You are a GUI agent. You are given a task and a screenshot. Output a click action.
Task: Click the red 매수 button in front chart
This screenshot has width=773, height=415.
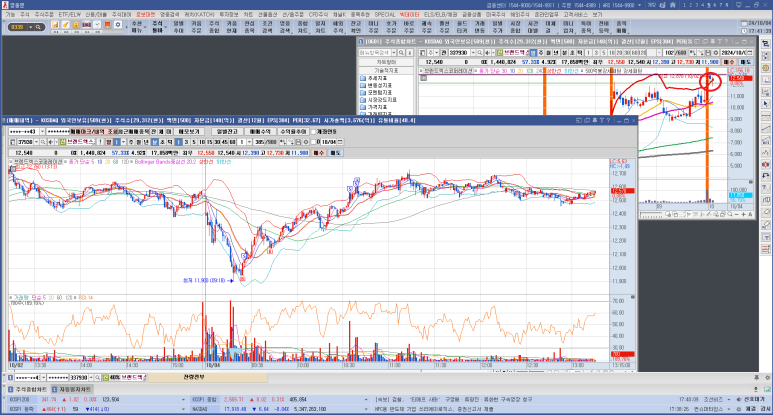point(319,153)
